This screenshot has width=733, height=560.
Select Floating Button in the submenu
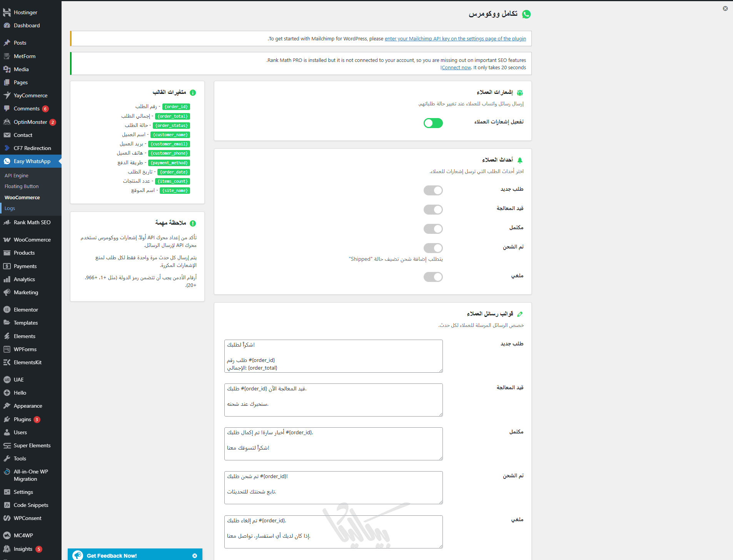22,186
